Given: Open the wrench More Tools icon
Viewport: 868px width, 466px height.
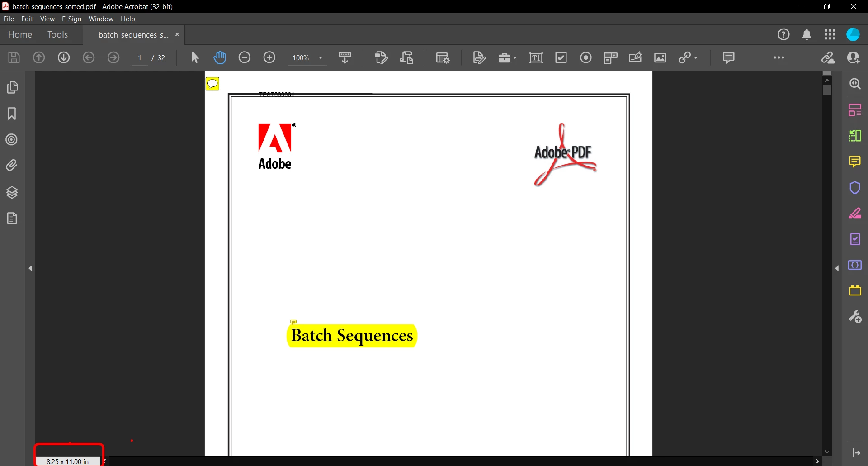Looking at the screenshot, I should pyautogui.click(x=855, y=317).
